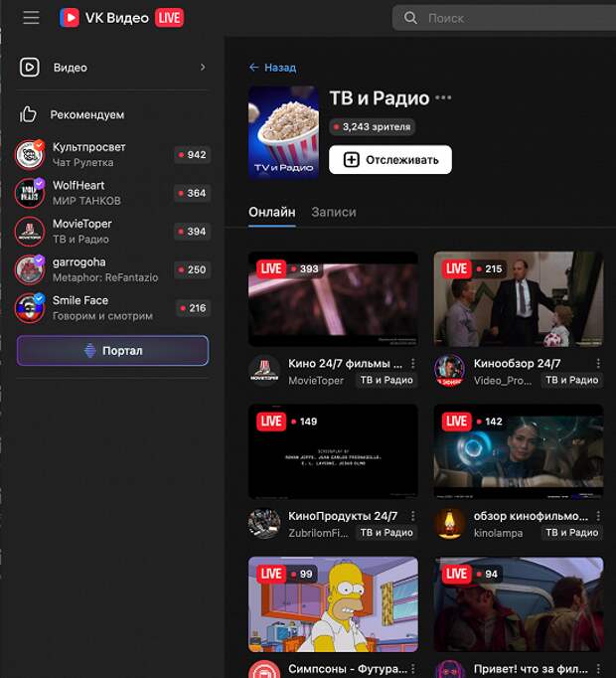Click the Отслеживать follow button

click(390, 159)
